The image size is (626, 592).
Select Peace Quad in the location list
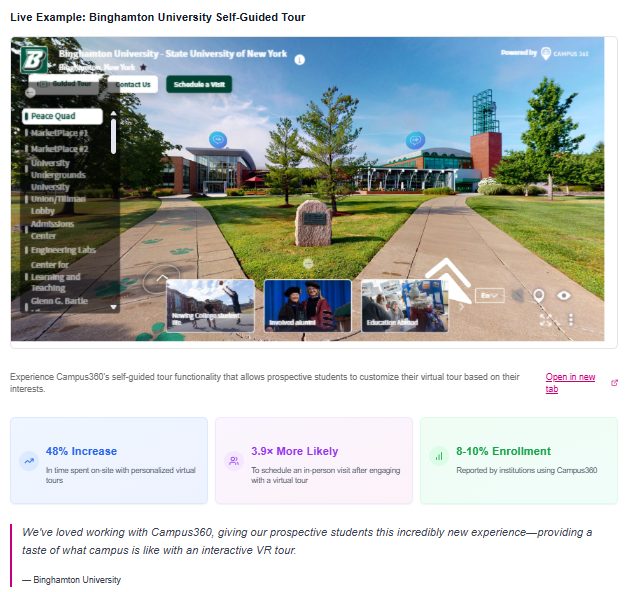62,116
